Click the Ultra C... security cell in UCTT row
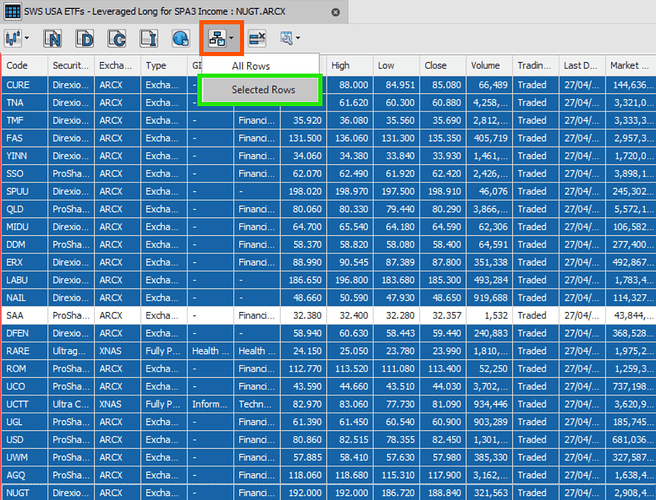656x500 pixels. [72, 404]
